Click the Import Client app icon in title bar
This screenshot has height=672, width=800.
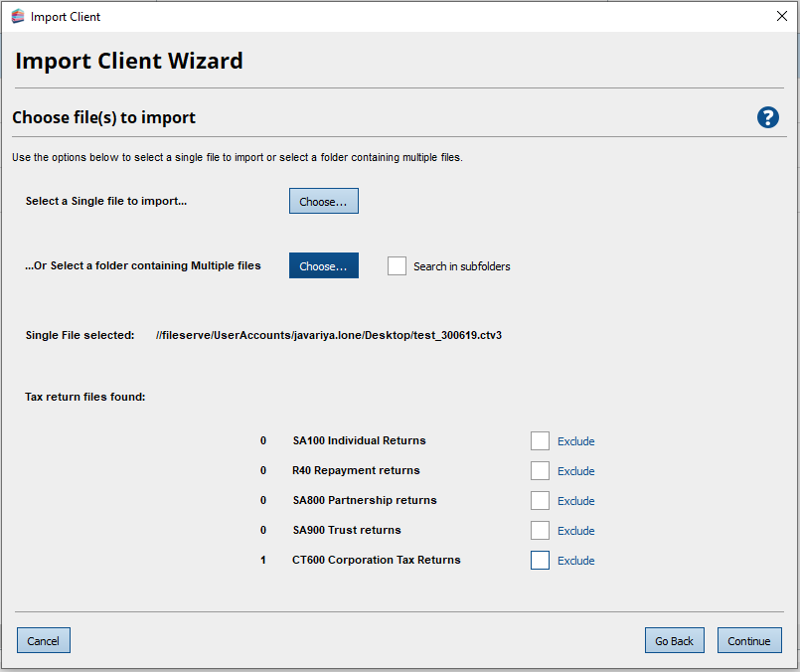coord(17,16)
